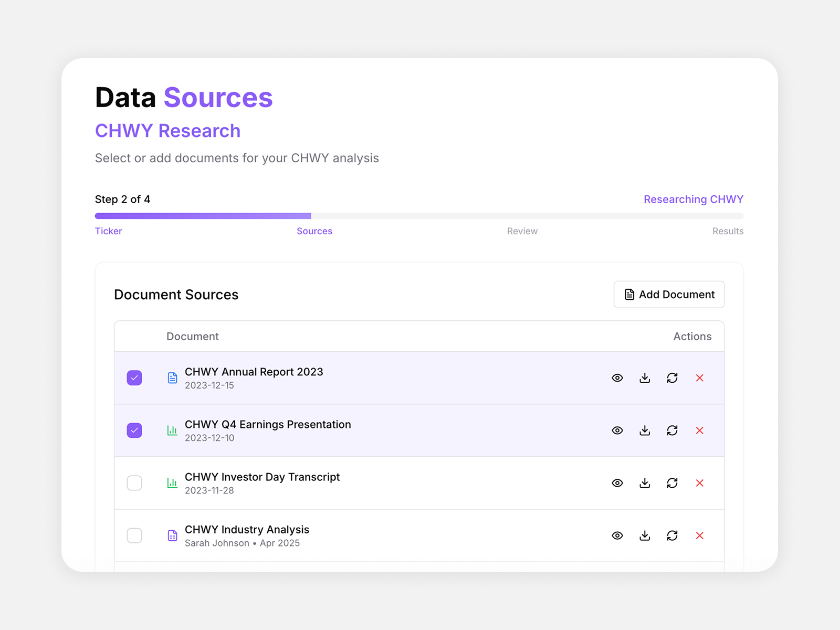This screenshot has height=630, width=840.
Task: Jump to the Review step
Action: 522,231
